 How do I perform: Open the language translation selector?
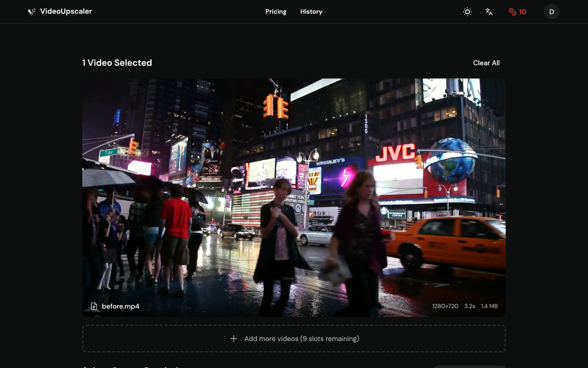tap(489, 12)
